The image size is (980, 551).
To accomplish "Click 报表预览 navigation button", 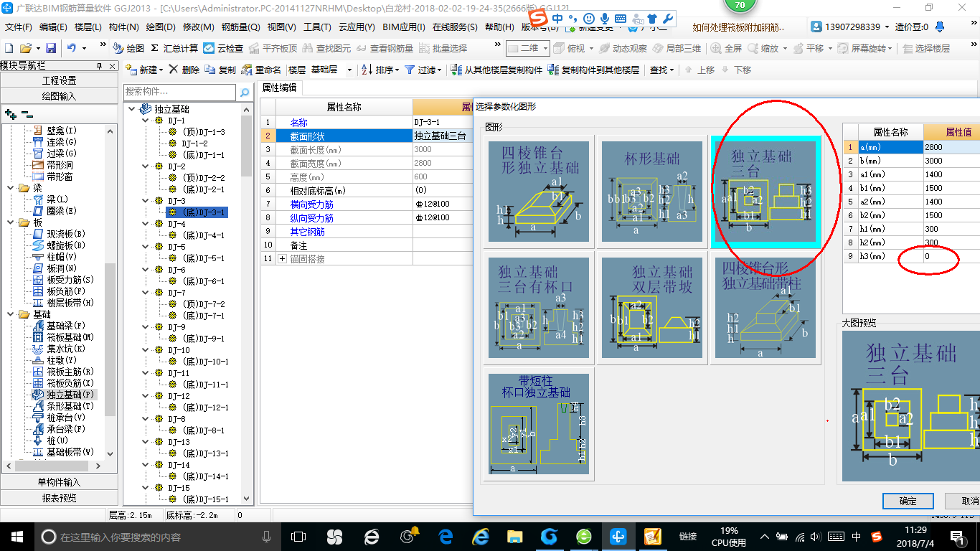I will coord(60,498).
